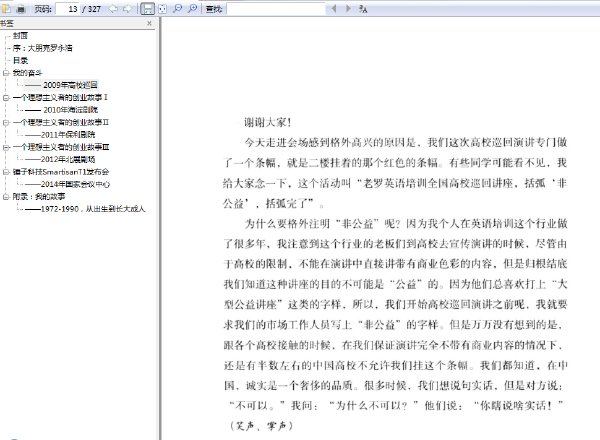Open the 目录 bookmark

(x=20, y=60)
